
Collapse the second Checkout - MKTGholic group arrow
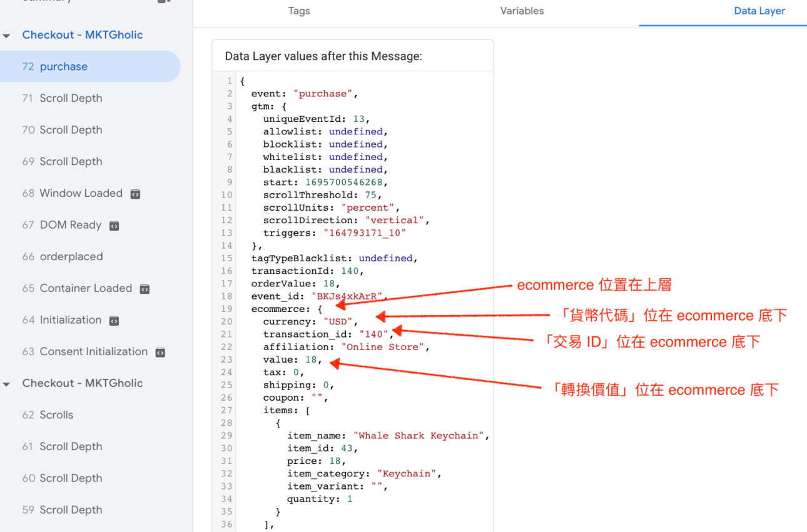pyautogui.click(x=6, y=384)
